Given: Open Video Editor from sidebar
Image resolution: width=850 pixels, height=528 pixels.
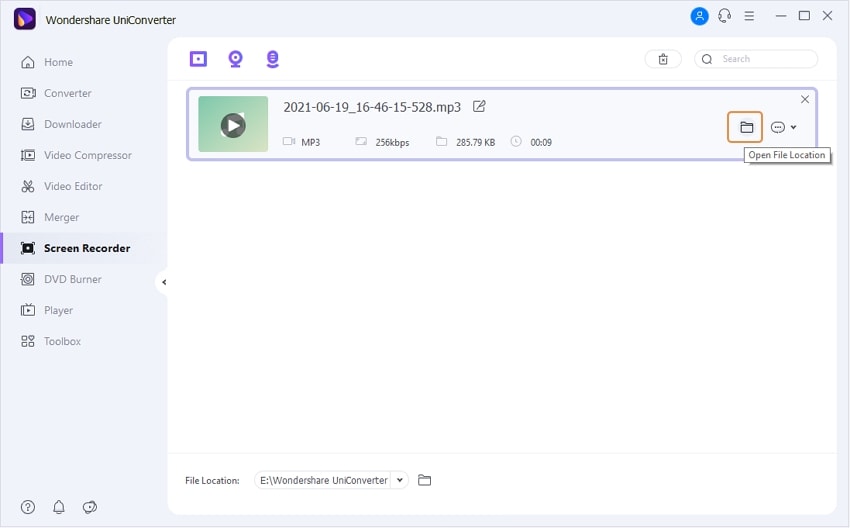Looking at the screenshot, I should point(61,186).
